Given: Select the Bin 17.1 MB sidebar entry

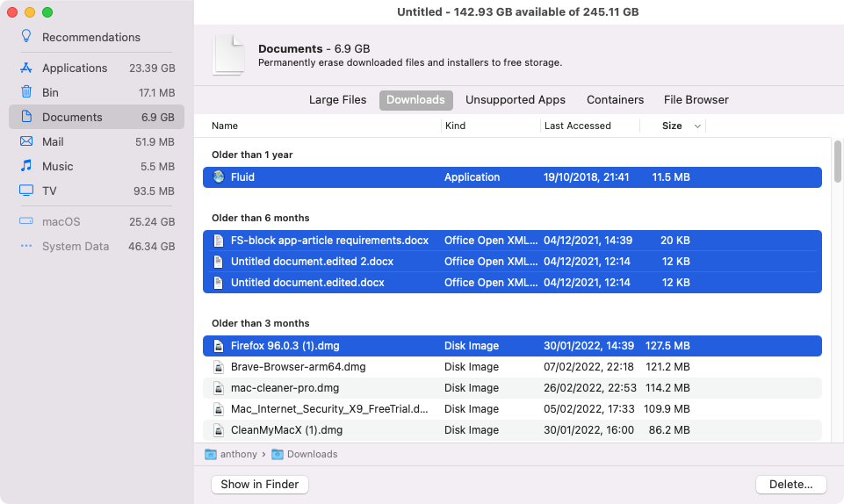Looking at the screenshot, I should pos(97,92).
